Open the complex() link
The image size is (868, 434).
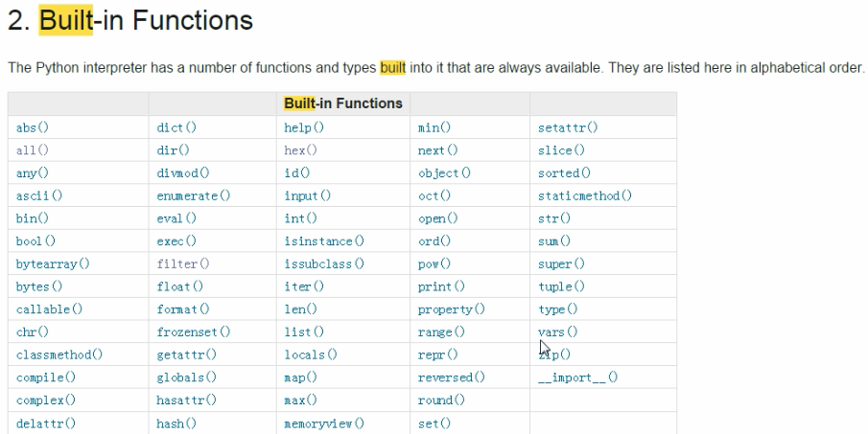tap(46, 400)
